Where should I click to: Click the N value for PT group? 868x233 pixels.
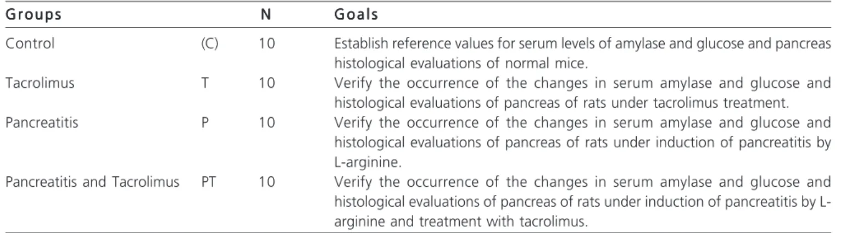point(267,182)
